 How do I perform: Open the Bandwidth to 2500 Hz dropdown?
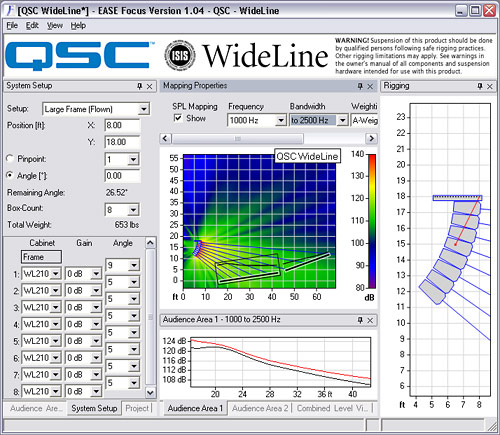pos(342,120)
